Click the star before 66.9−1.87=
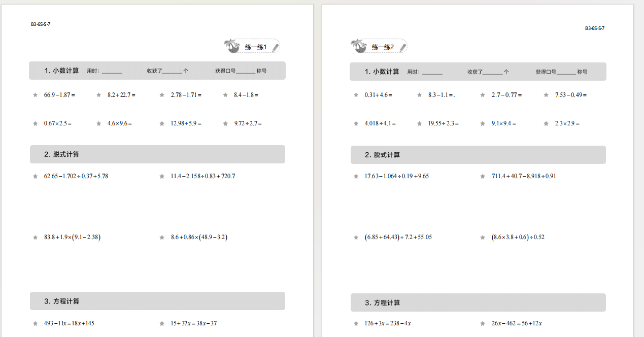 click(36, 95)
